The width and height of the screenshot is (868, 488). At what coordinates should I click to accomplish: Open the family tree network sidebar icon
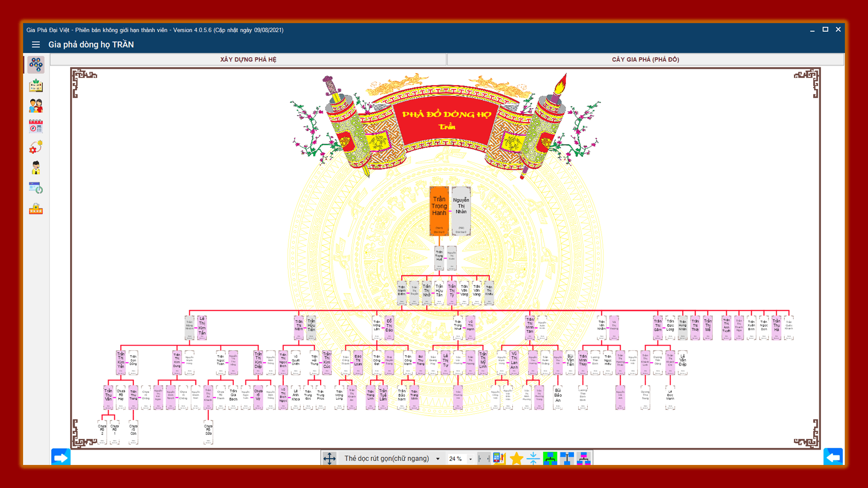pos(36,65)
